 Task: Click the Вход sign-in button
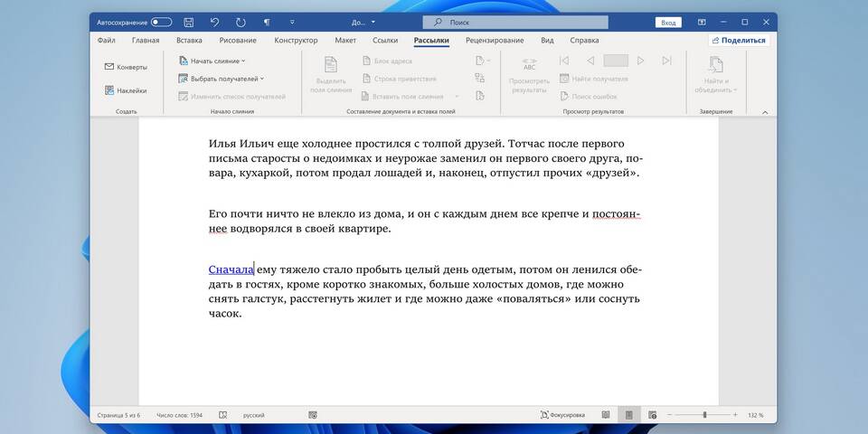tap(668, 23)
